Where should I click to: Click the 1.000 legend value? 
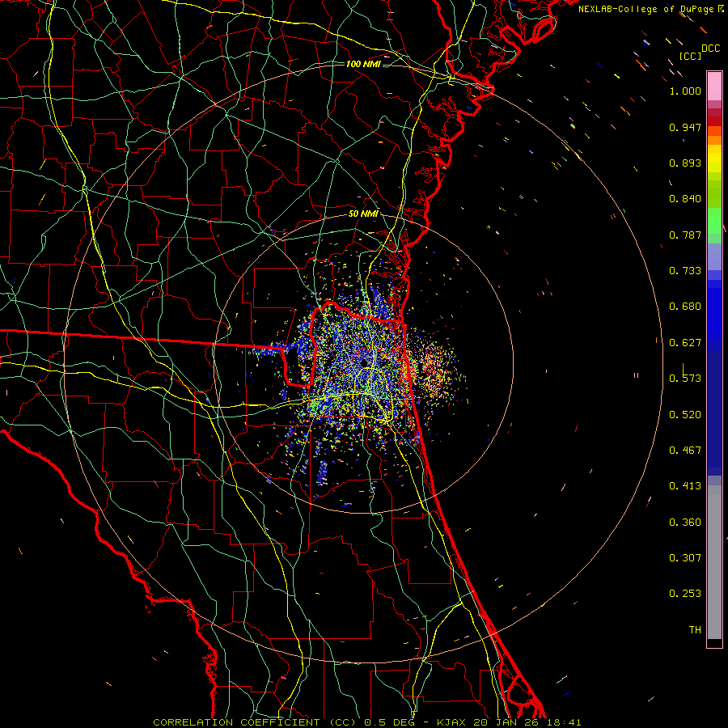coord(685,91)
